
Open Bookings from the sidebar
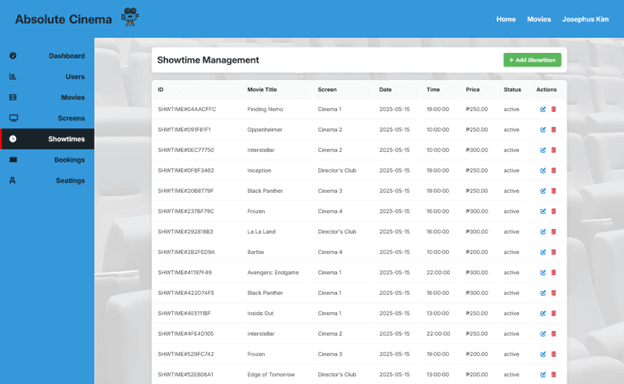point(47,160)
